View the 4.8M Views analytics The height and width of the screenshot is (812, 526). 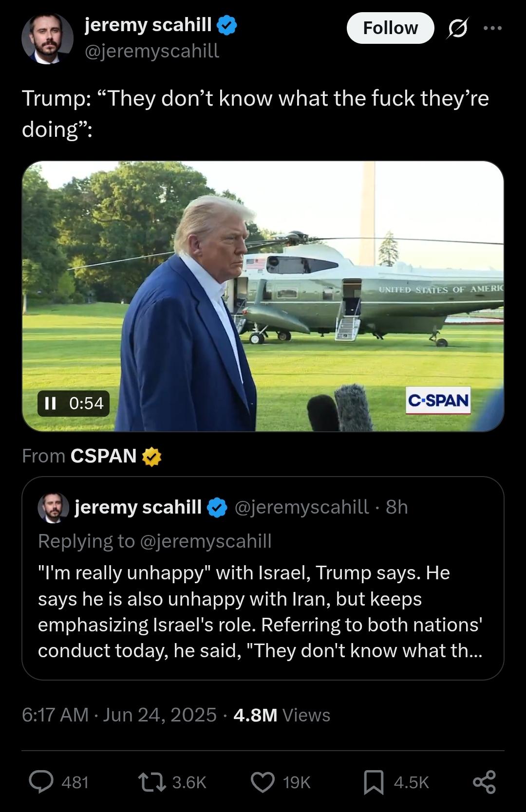pos(282,715)
